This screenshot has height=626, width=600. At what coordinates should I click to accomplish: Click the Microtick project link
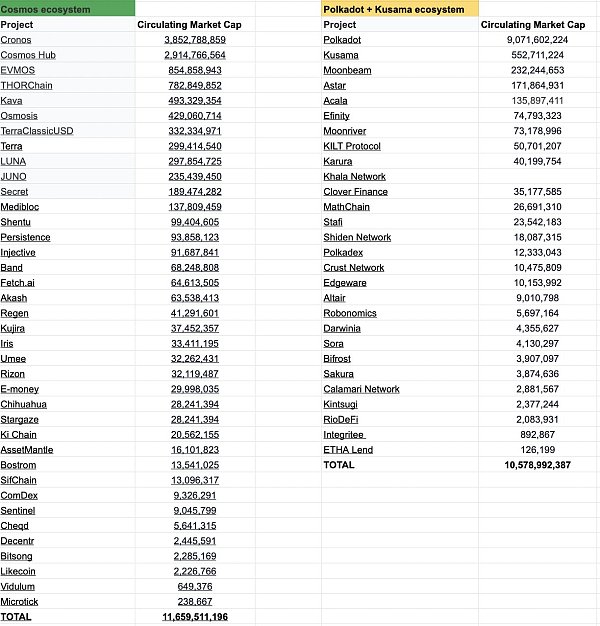(x=20, y=602)
